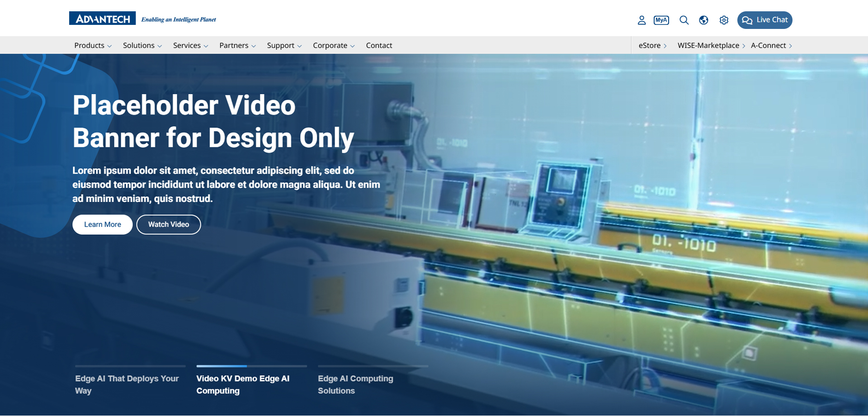This screenshot has height=416, width=868.
Task: Open the user account icon
Action: [x=642, y=20]
